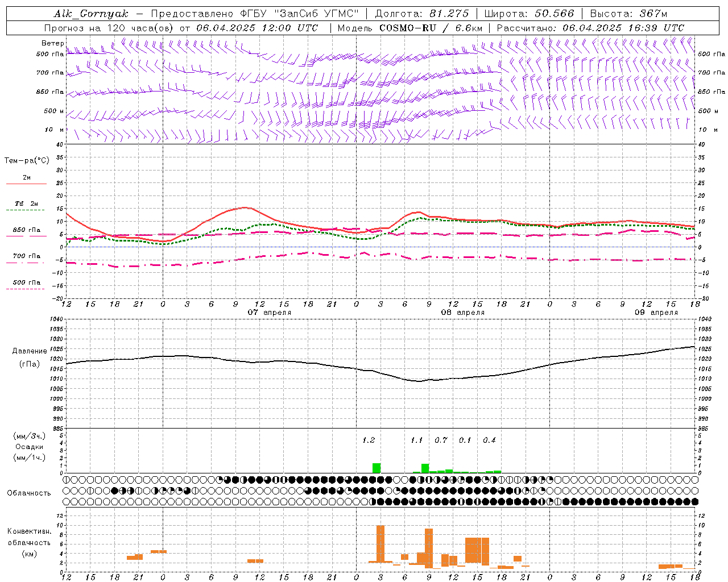Click the 0.1 precipitation amount value
The width and height of the screenshot is (728, 582).
tap(465, 440)
